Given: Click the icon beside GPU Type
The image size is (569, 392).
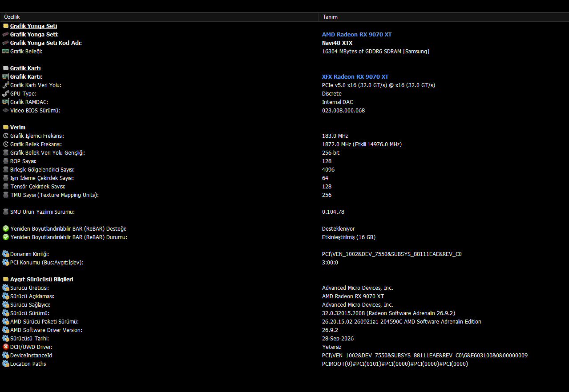Looking at the screenshot, I should tap(5, 94).
